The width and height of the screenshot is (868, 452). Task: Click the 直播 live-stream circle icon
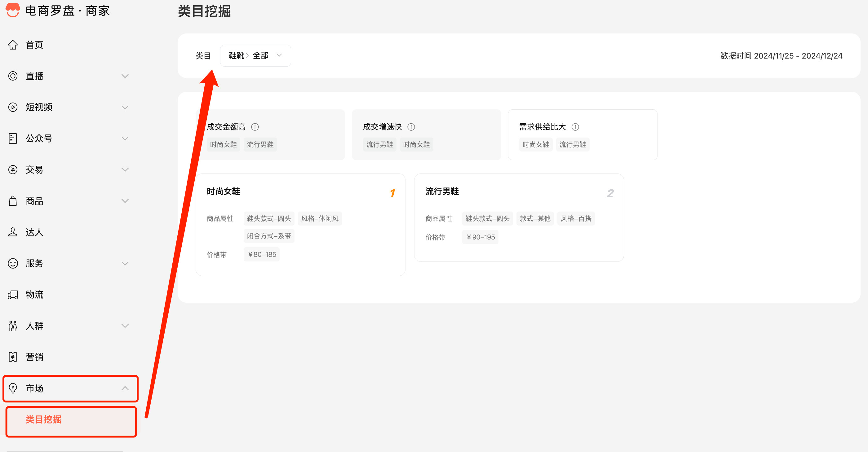pos(13,76)
